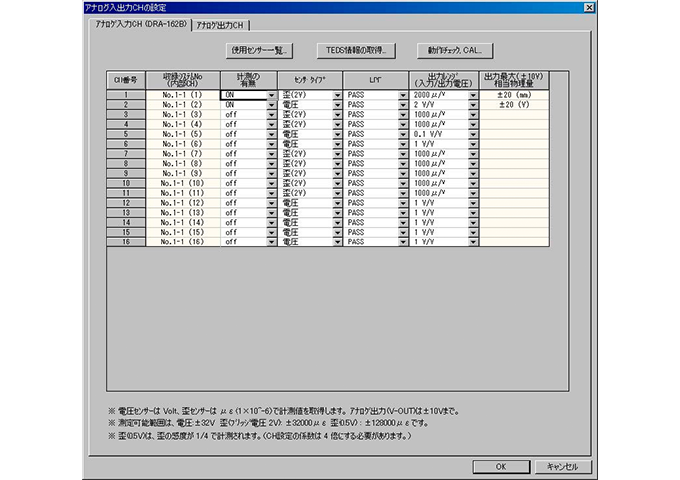Viewport: 680px width, 480px height.
Task: Open output range 2 V/V dropdown, channel 2
Action: coord(473,105)
